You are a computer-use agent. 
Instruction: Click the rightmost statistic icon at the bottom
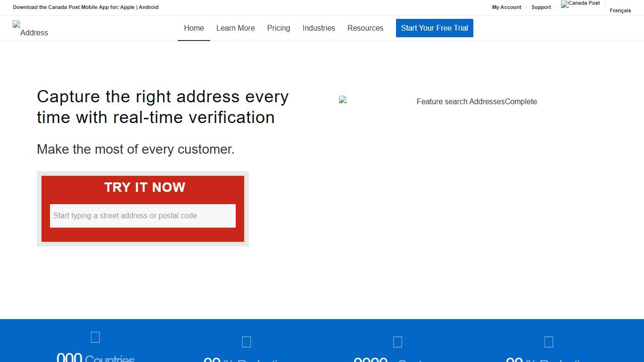(x=548, y=341)
